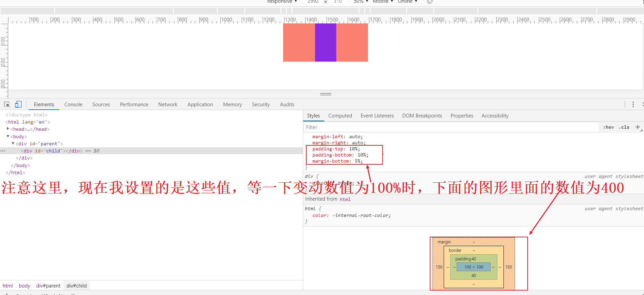Open the Performance tab
This screenshot has width=644, height=295.
(x=134, y=105)
